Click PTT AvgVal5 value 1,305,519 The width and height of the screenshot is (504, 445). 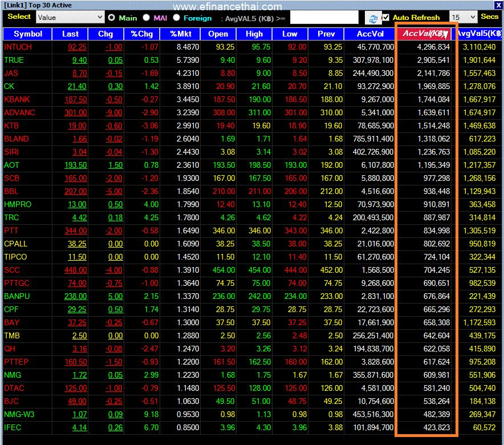tap(479, 231)
